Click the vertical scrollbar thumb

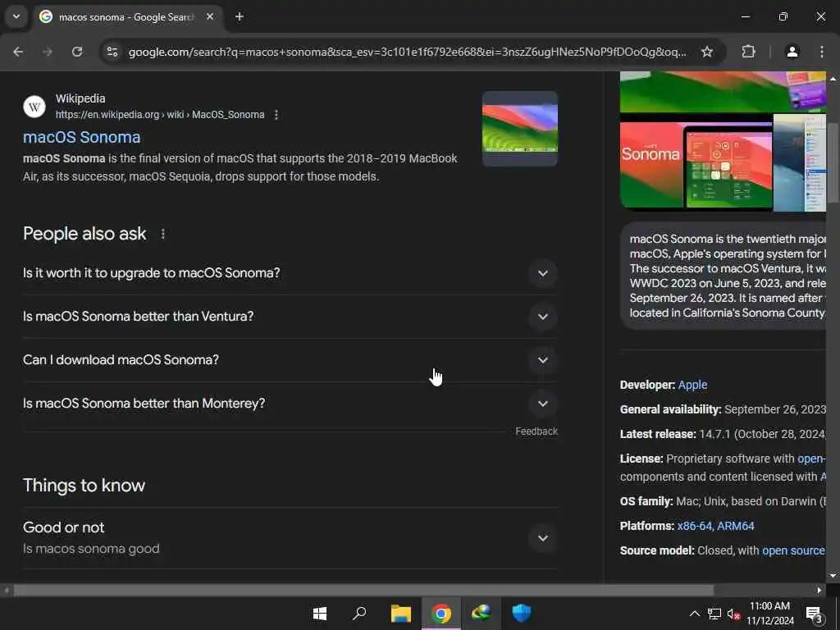point(833,163)
